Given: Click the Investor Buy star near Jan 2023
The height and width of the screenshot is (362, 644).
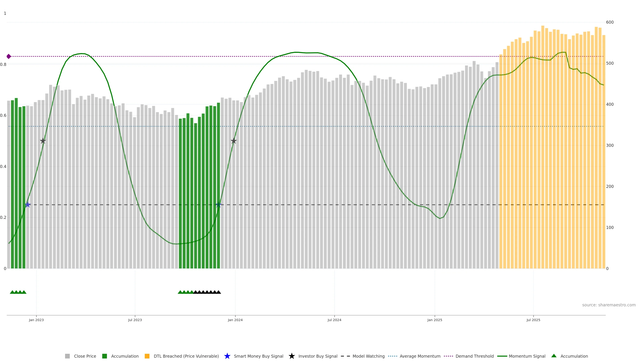Looking at the screenshot, I should click(43, 141).
